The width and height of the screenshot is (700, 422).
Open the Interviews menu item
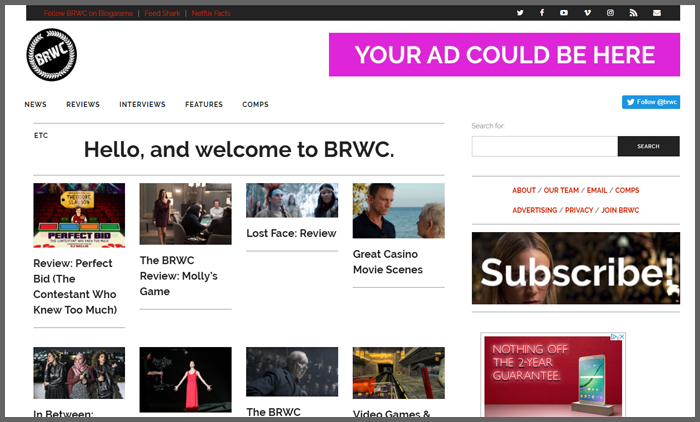(x=142, y=104)
